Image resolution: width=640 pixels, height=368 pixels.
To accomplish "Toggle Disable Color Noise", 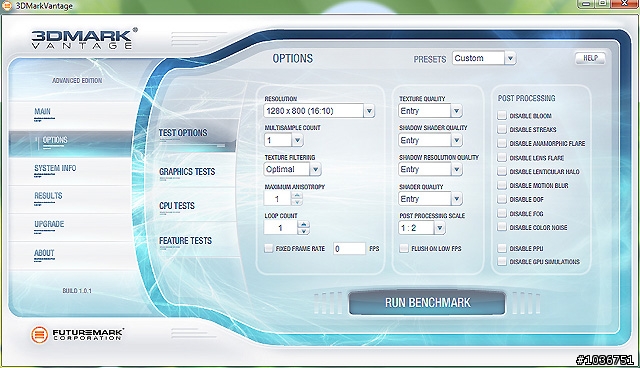I will [x=502, y=227].
